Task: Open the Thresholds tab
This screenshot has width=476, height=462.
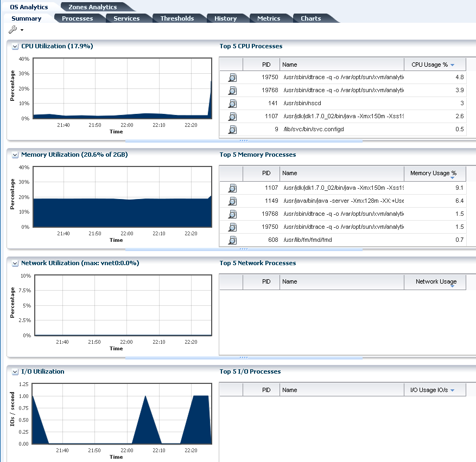Action: click(177, 18)
